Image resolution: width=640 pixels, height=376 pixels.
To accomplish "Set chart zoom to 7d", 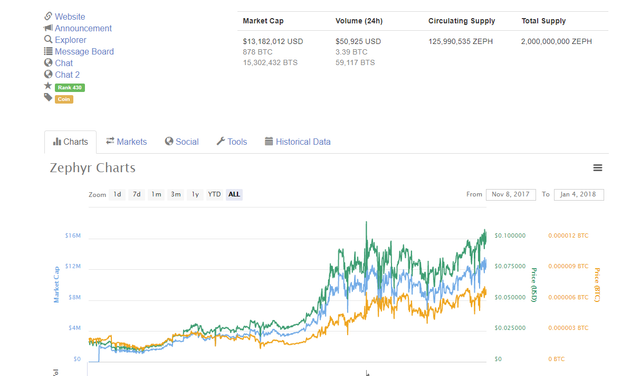I will tap(137, 194).
